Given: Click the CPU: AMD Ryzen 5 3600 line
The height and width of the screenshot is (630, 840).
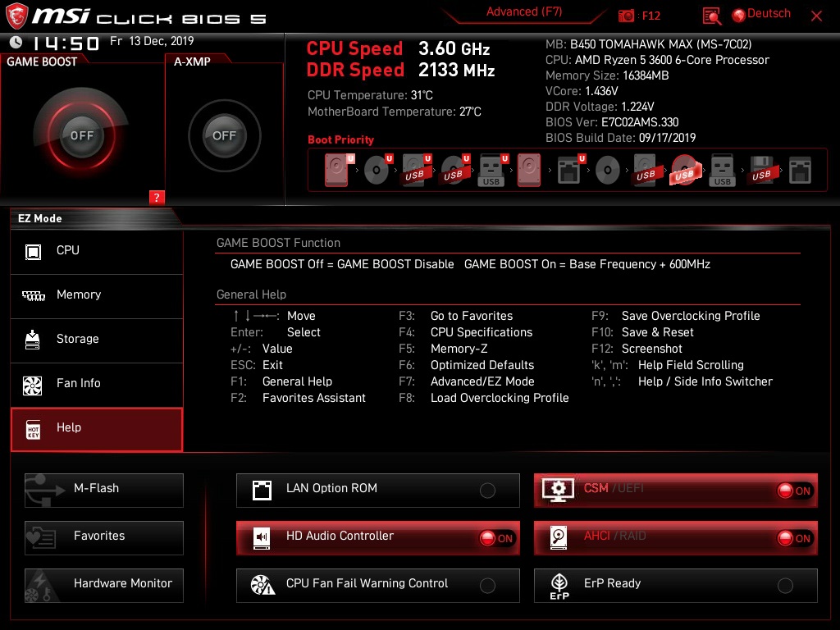Looking at the screenshot, I should pyautogui.click(x=657, y=60).
